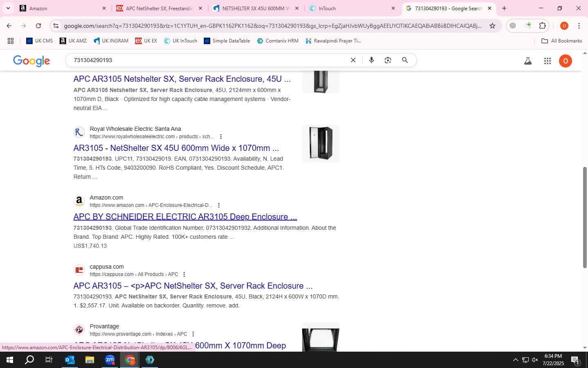Click the Provantage product thumbnail

(x=321, y=337)
